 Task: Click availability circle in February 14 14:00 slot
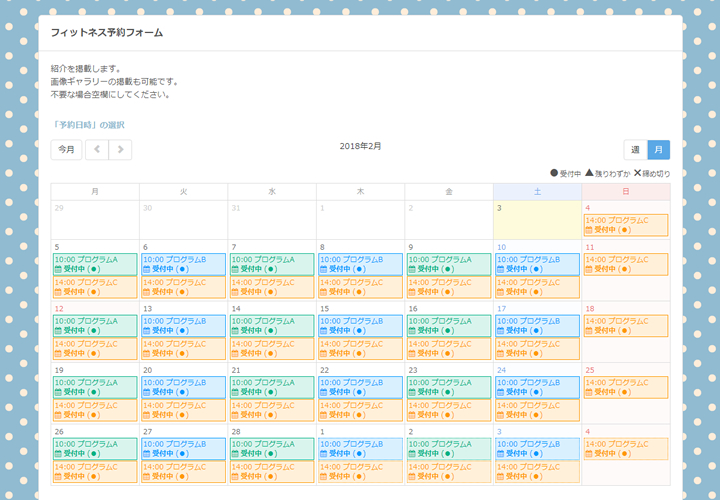click(271, 353)
